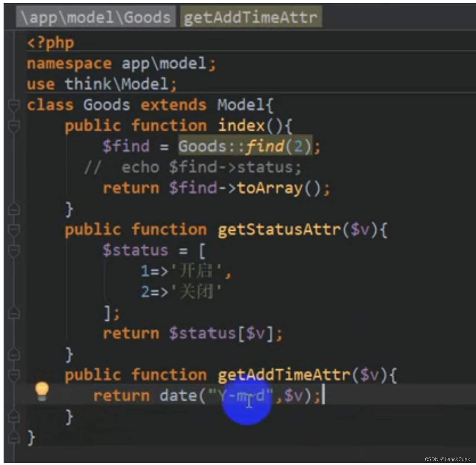Click the word Goods in class declaration

[106, 105]
